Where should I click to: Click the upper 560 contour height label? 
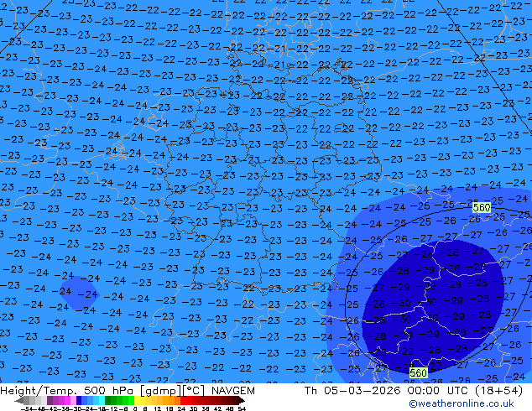coord(482,207)
